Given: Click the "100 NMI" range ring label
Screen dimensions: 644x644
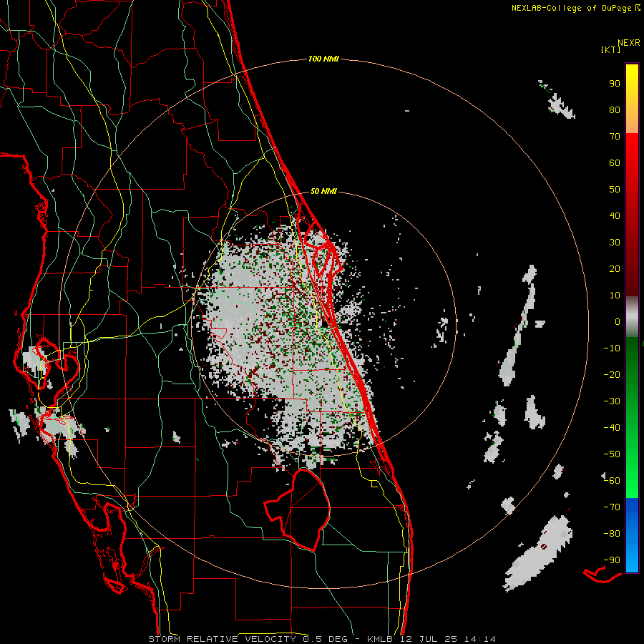Looking at the screenshot, I should tap(323, 59).
